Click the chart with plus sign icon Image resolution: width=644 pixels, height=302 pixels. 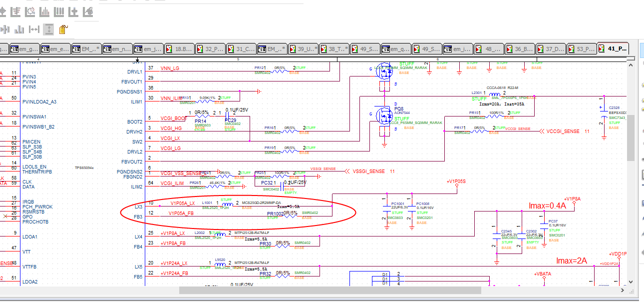tap(74, 11)
